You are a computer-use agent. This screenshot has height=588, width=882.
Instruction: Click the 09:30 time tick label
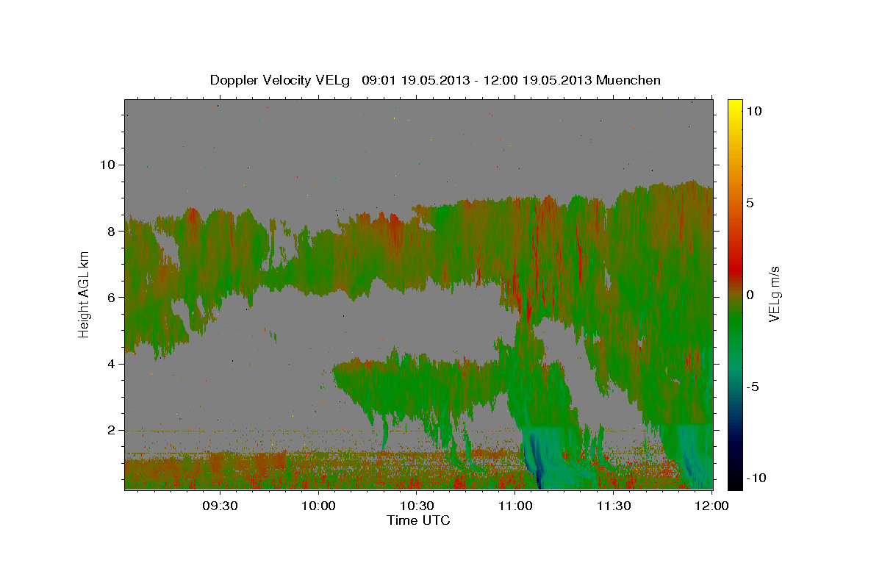[220, 506]
